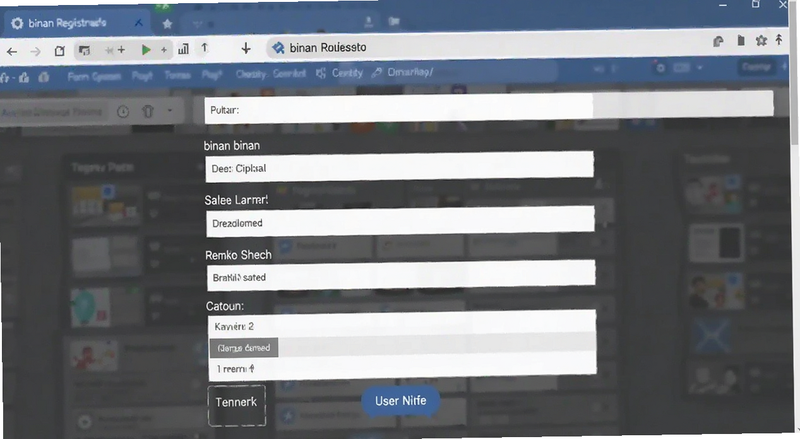The width and height of the screenshot is (800, 439).
Task: Click the bar chart icon in toolbar
Action: (183, 49)
